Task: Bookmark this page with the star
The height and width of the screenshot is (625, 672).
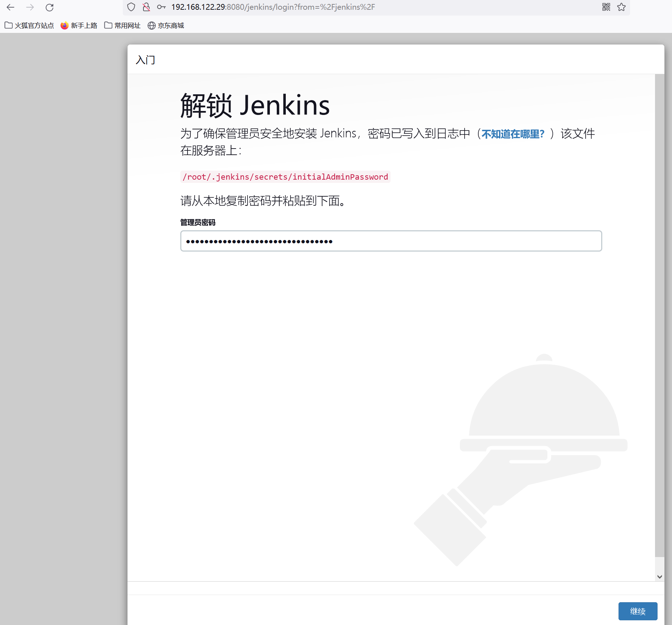Action: pos(621,7)
